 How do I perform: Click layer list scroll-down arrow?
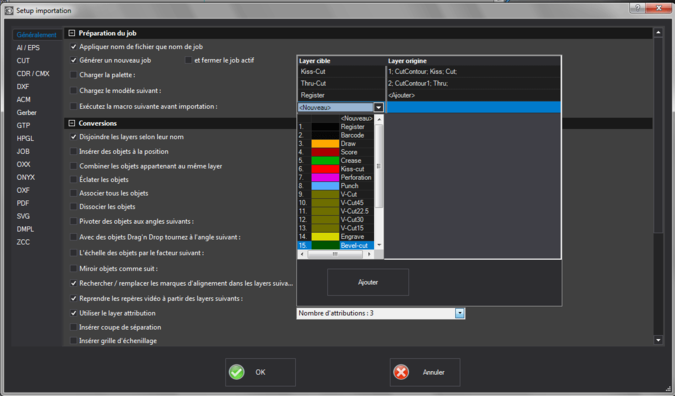(379, 245)
